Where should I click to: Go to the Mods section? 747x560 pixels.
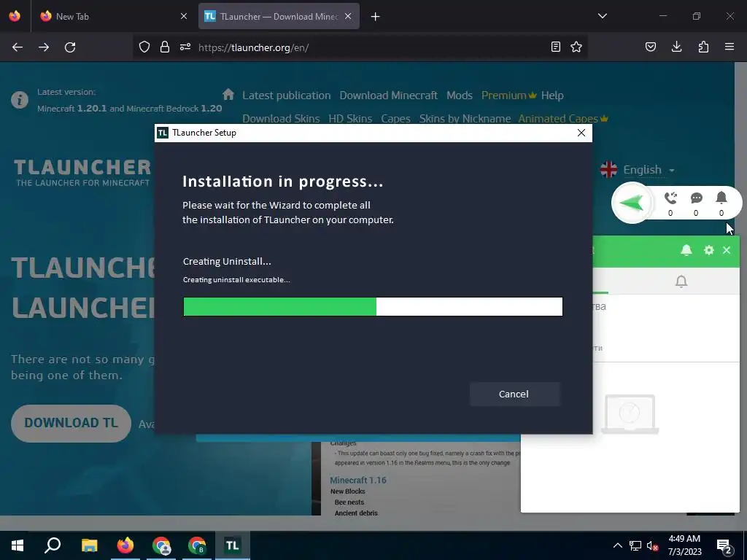[460, 96]
